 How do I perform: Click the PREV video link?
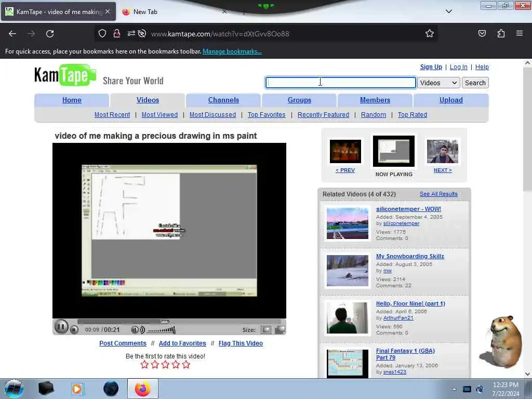(345, 170)
